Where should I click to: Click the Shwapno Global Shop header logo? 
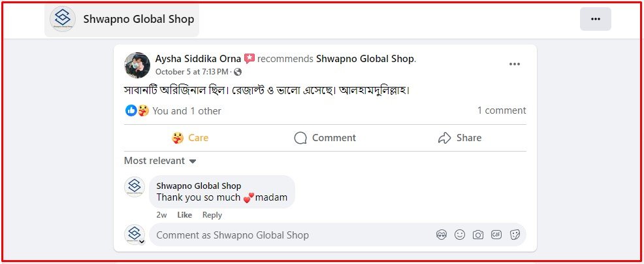click(x=63, y=19)
